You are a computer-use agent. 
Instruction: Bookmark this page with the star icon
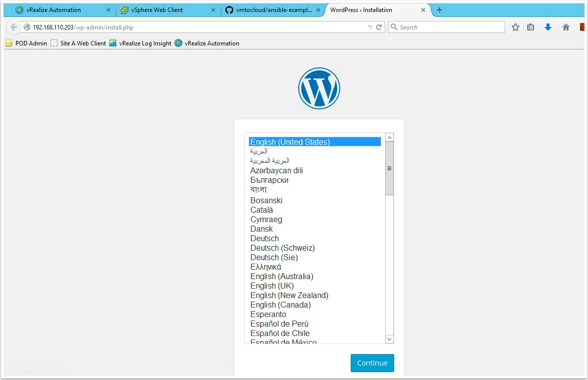[x=516, y=27]
